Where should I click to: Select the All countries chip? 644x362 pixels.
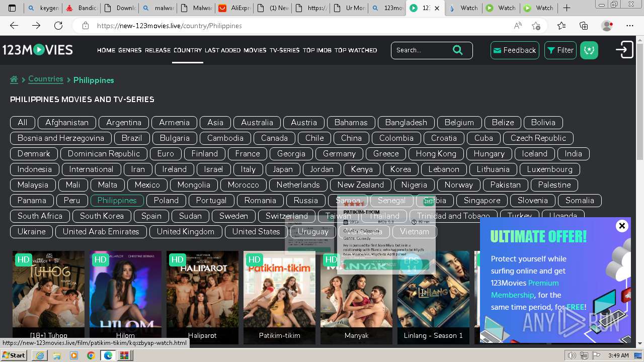(x=23, y=122)
